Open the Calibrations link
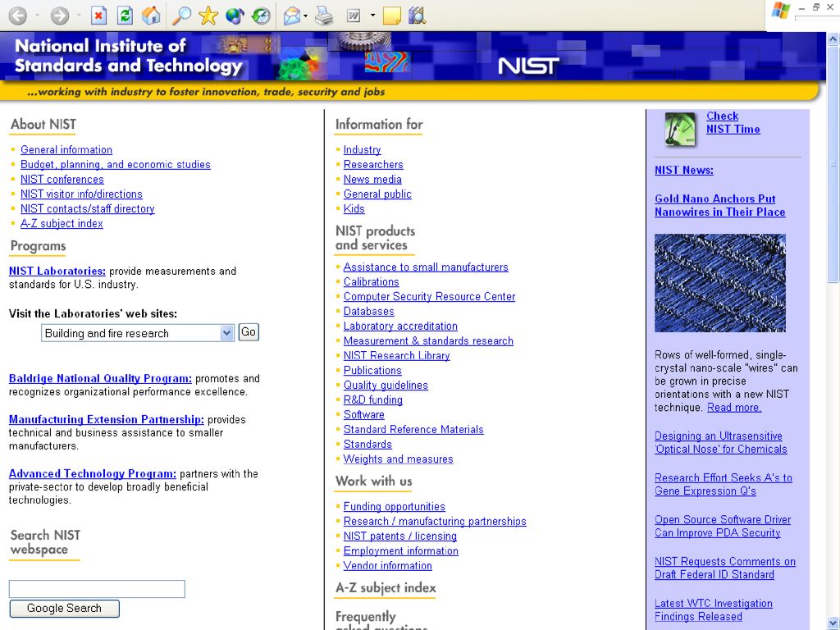840x630 pixels. (372, 282)
